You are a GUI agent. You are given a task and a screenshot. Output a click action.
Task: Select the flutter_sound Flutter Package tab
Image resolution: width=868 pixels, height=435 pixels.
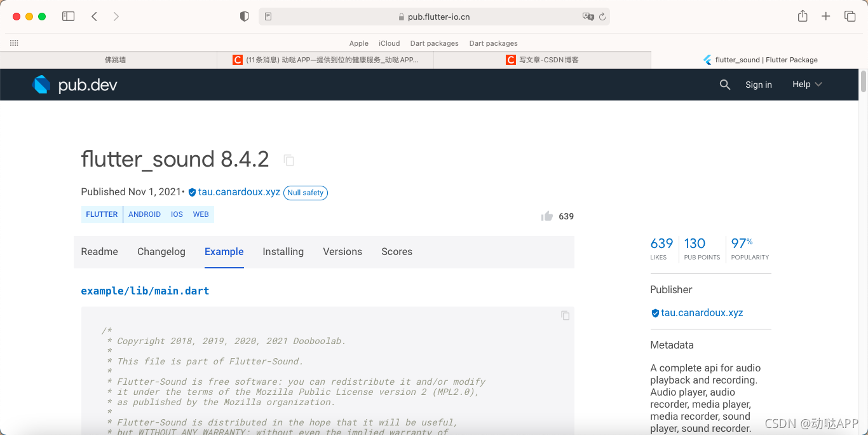[759, 60]
